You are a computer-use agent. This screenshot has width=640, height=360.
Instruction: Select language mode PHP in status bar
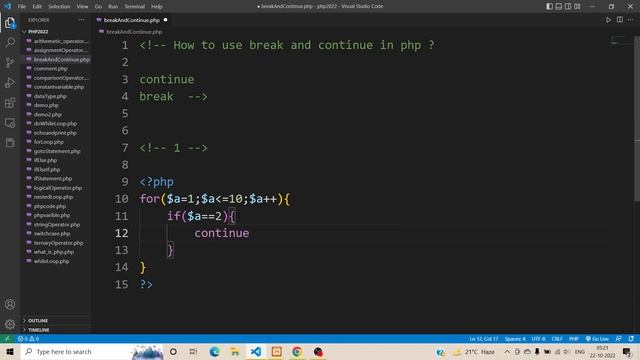(x=574, y=339)
